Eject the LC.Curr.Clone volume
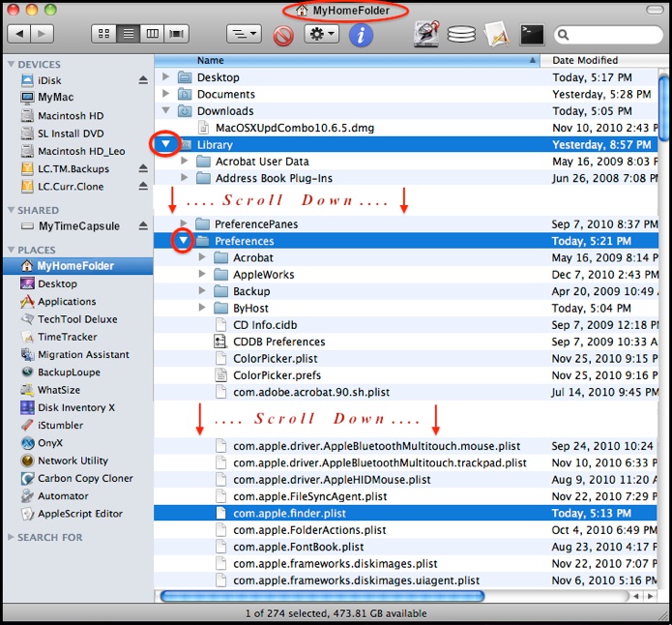The image size is (672, 625). pos(143,186)
